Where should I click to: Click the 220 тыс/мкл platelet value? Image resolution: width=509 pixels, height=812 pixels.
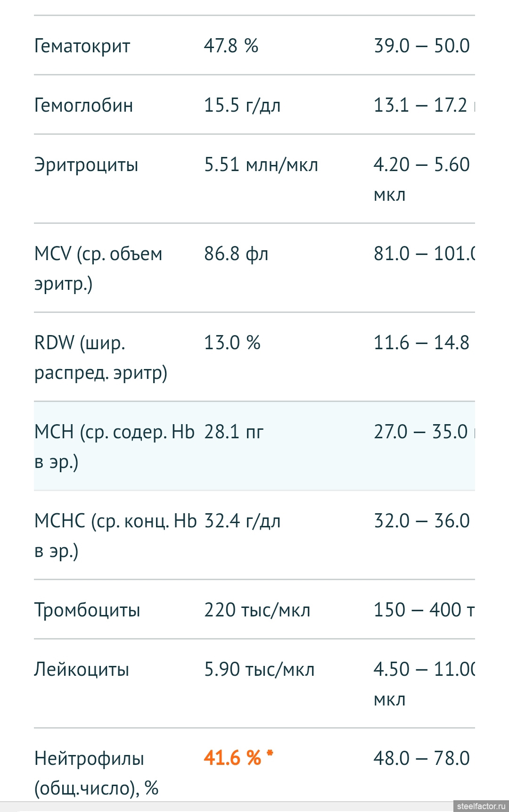[257, 610]
